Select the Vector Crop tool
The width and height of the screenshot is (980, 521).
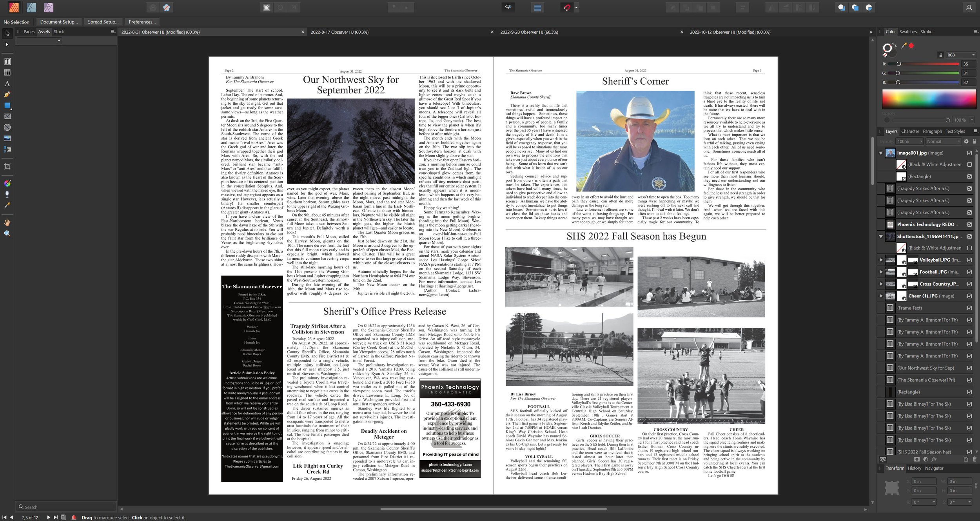click(x=7, y=166)
